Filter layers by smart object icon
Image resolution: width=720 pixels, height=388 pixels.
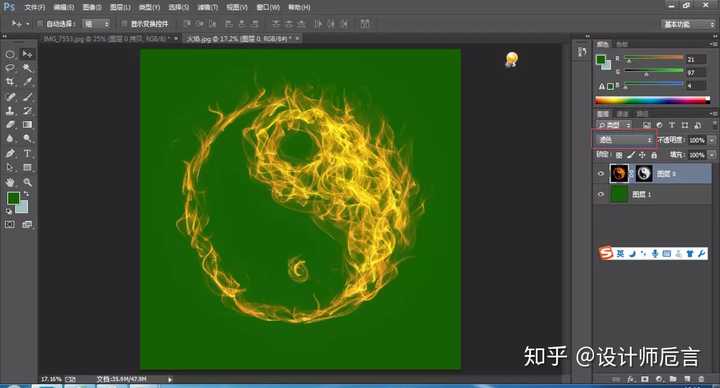[x=698, y=125]
